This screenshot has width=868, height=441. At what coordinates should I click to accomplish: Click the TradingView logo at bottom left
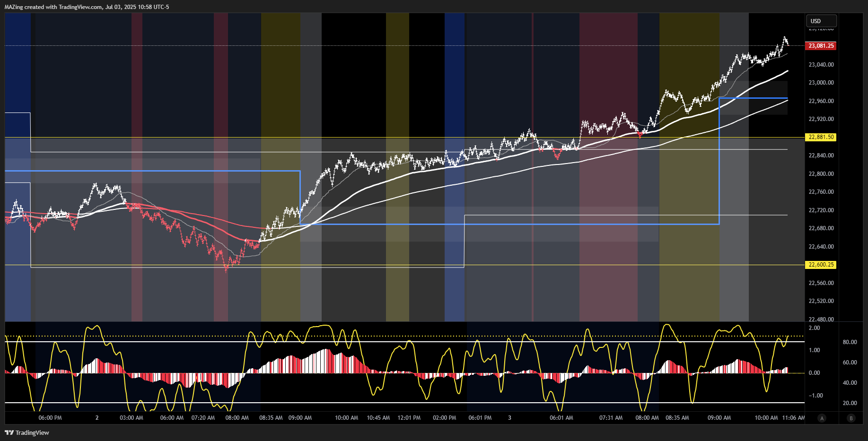pyautogui.click(x=27, y=432)
